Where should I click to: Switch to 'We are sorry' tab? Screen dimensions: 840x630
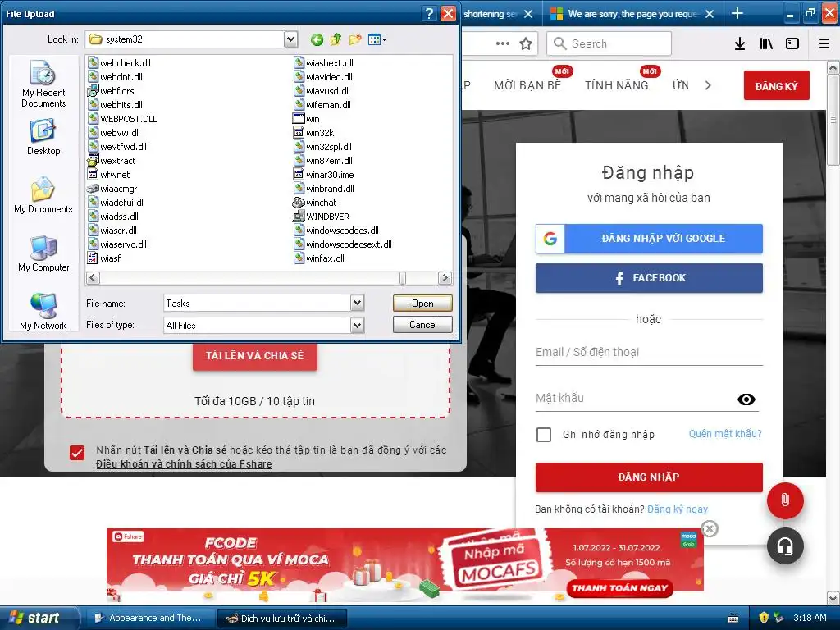[633, 14]
